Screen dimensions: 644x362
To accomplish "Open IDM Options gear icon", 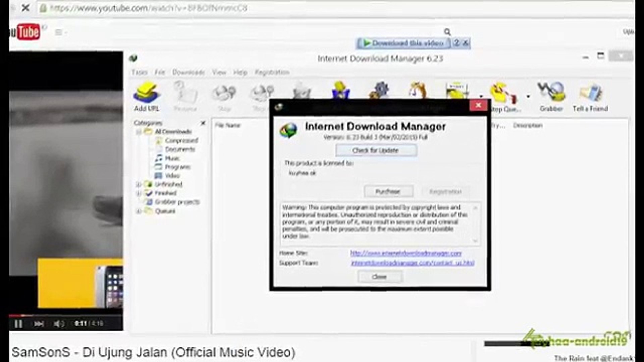I will point(379,90).
